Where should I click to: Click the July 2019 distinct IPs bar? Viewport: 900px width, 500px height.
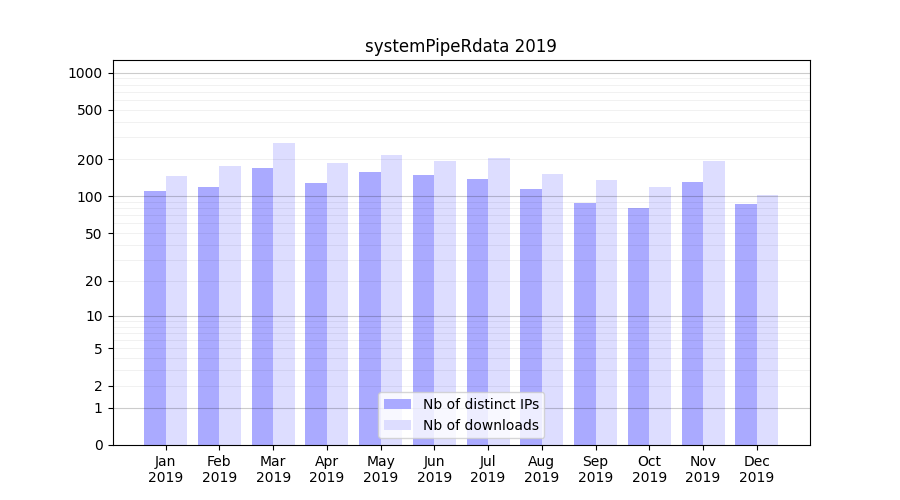[x=478, y=312]
